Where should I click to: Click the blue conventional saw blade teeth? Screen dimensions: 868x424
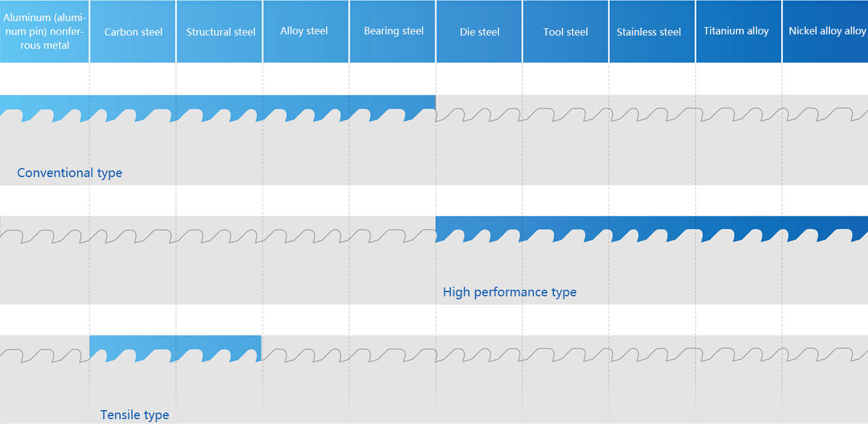(218, 108)
